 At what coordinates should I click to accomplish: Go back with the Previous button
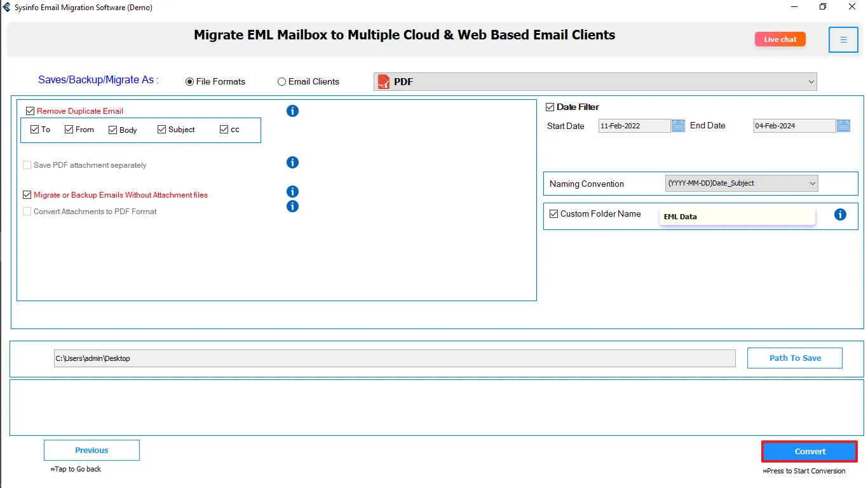[x=92, y=451]
